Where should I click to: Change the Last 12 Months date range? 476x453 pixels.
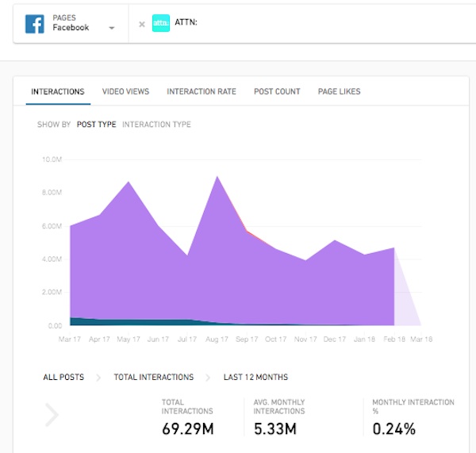click(x=255, y=377)
